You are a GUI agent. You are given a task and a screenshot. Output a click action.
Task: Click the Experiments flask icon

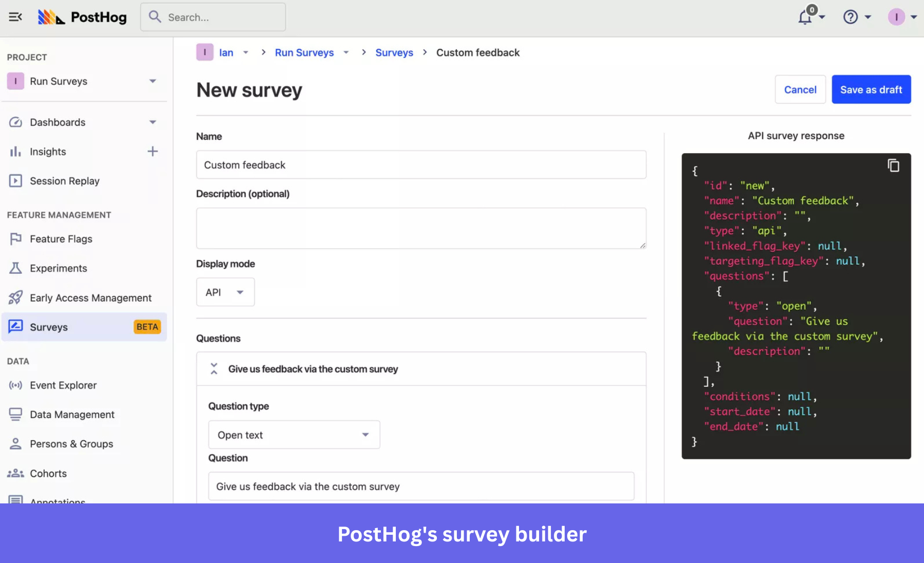coord(16,268)
